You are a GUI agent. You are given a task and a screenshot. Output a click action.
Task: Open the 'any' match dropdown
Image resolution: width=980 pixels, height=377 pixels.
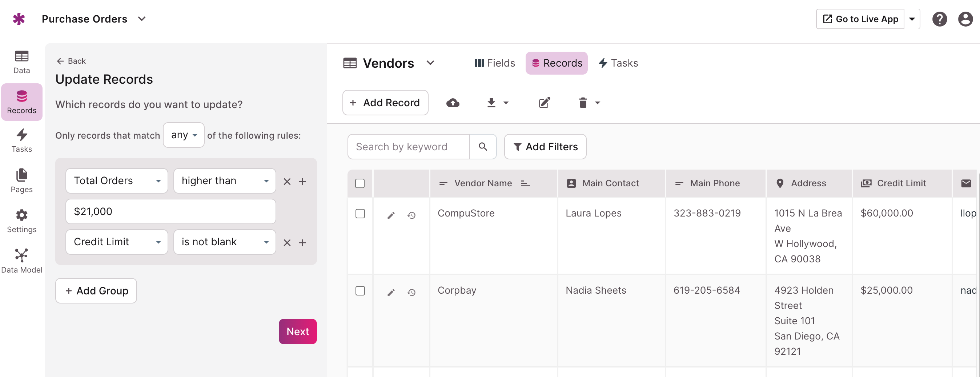pos(184,135)
